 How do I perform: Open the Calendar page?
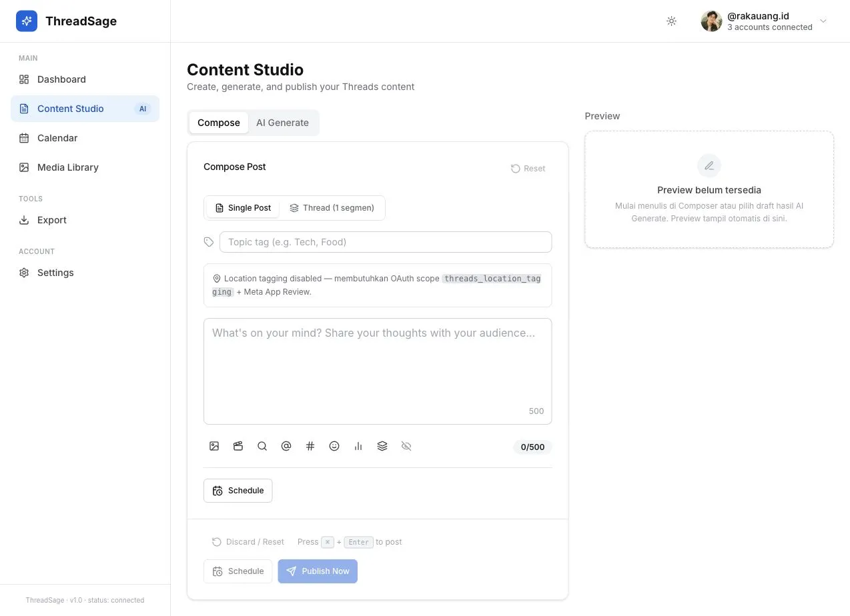(x=85, y=138)
